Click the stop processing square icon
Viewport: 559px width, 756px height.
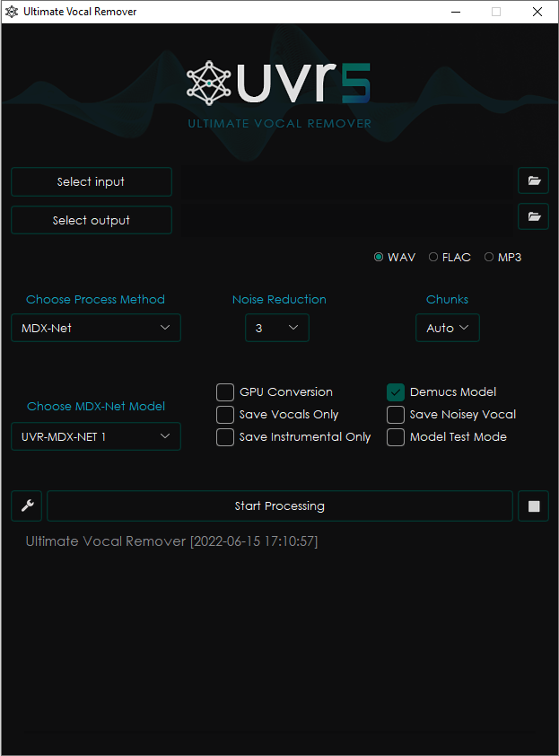(534, 506)
